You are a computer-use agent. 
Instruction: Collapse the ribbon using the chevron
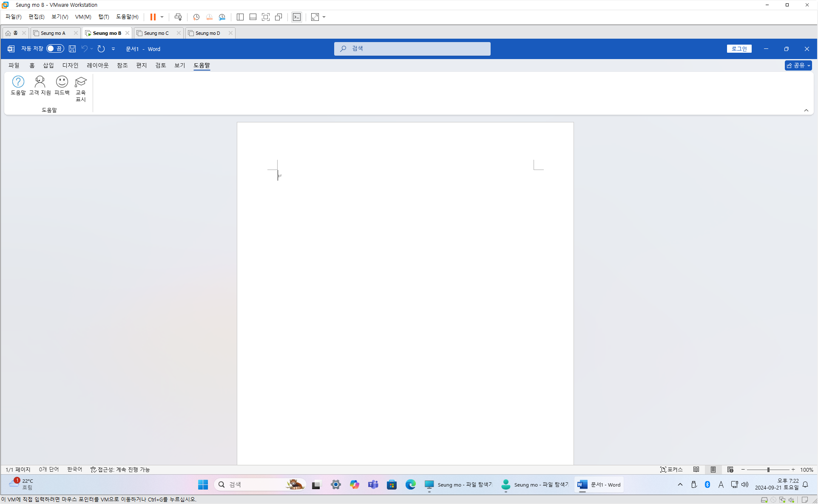[806, 110]
